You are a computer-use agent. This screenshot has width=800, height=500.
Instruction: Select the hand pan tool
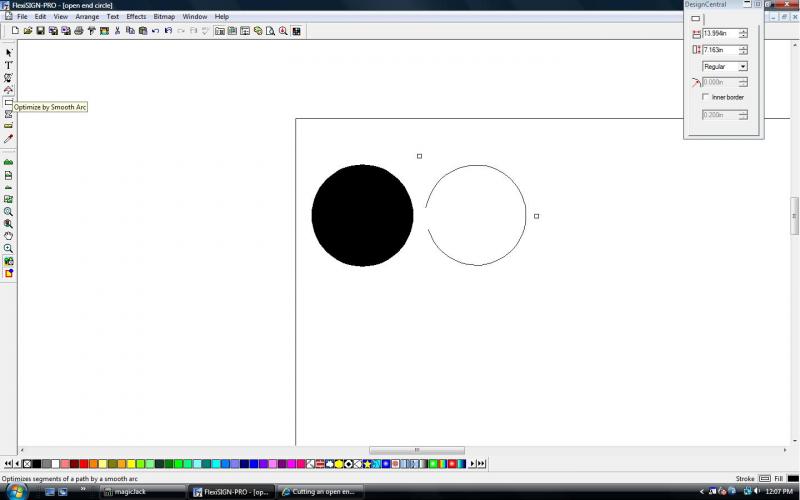8,236
